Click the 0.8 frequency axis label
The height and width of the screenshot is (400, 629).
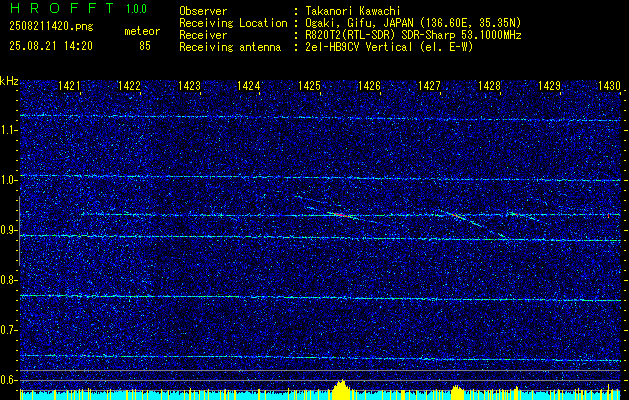coord(8,280)
